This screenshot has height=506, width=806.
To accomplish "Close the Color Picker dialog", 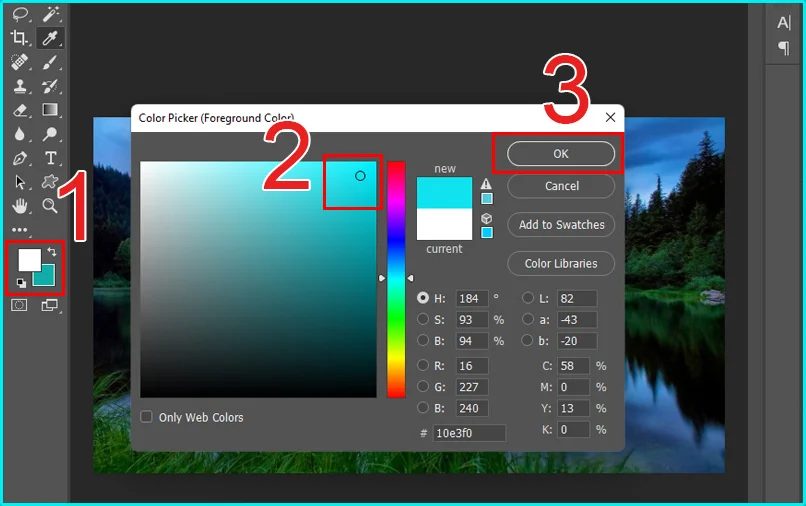I will pyautogui.click(x=610, y=117).
